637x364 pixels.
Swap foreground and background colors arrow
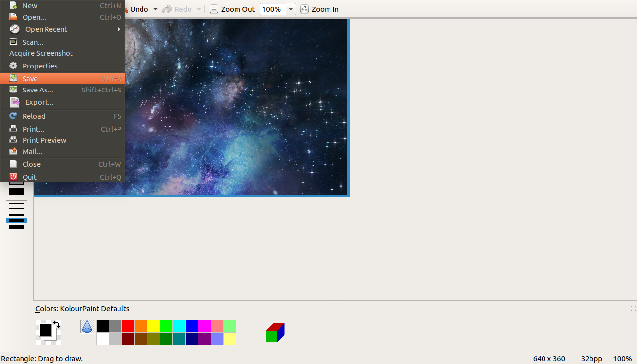click(57, 324)
